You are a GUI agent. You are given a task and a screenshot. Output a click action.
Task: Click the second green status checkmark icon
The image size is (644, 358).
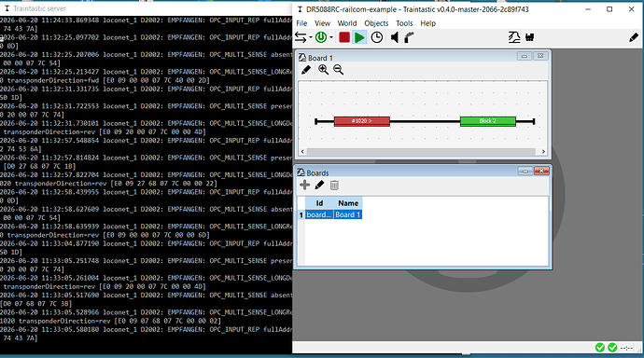coord(612,348)
